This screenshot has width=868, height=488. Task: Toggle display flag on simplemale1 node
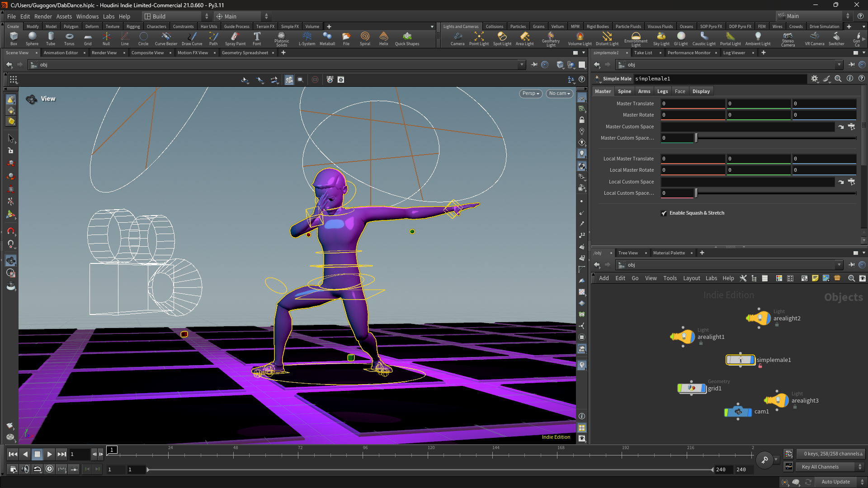tap(752, 360)
